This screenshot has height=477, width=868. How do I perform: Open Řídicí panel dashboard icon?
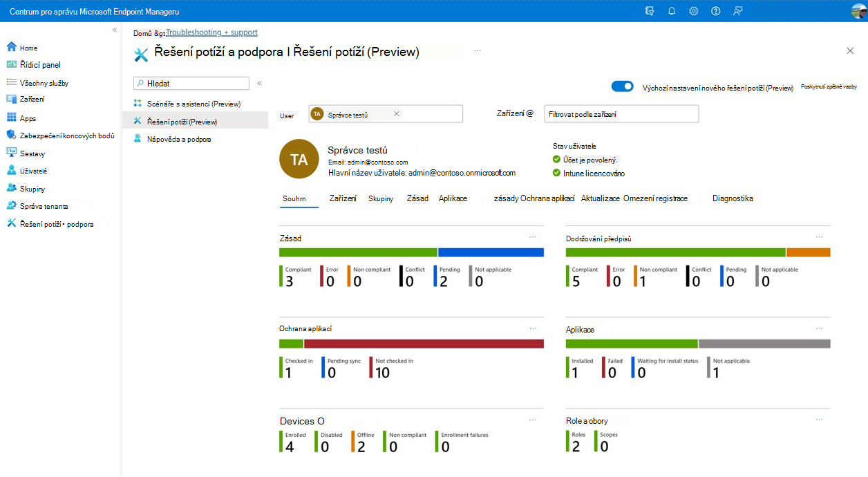point(11,64)
